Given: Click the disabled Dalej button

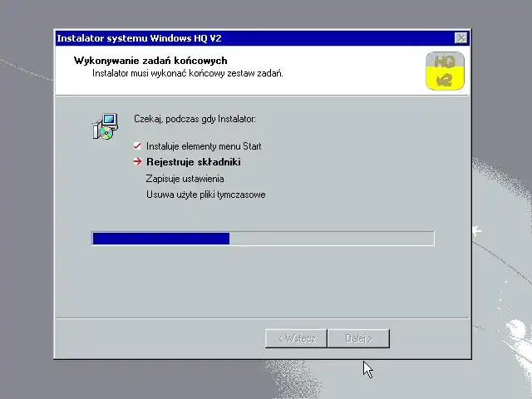Looking at the screenshot, I should click(358, 338).
